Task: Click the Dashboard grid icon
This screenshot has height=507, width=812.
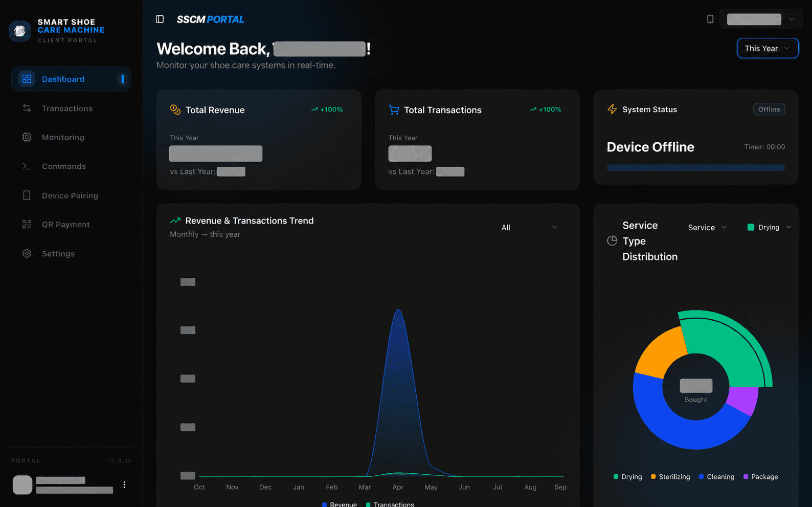Action: (27, 79)
